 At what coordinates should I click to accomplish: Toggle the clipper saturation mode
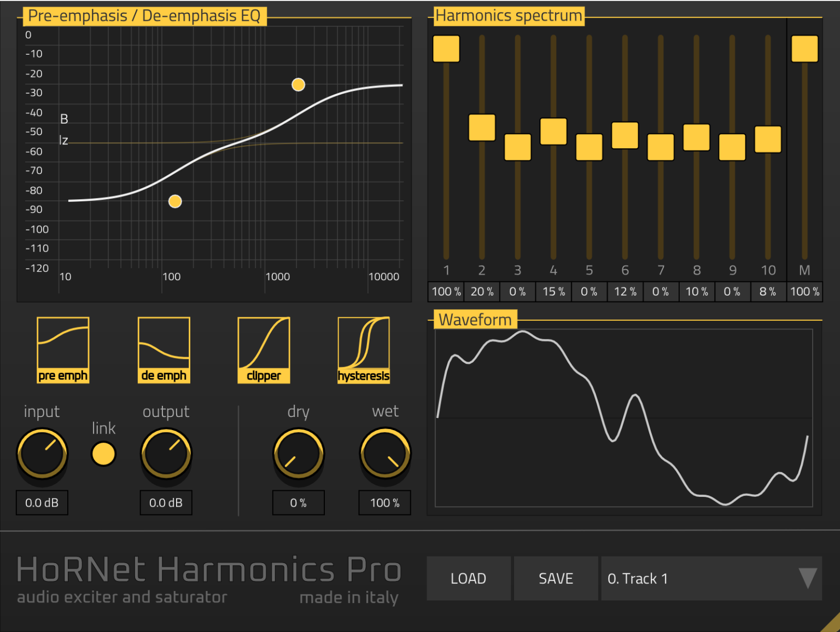[x=263, y=350]
